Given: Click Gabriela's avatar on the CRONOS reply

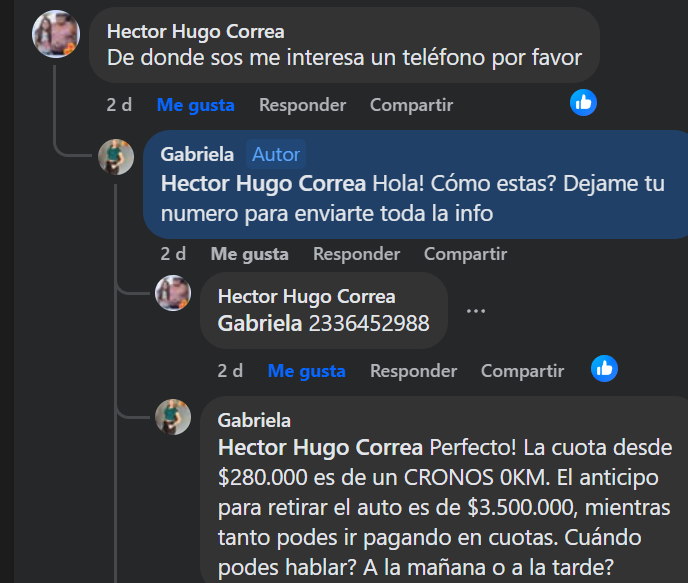Looking at the screenshot, I should point(173,416).
